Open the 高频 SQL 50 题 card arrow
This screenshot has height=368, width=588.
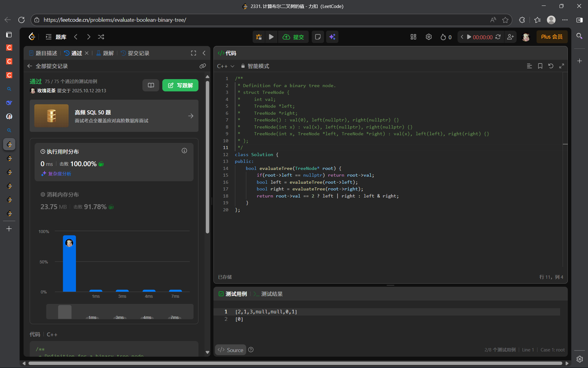click(191, 116)
